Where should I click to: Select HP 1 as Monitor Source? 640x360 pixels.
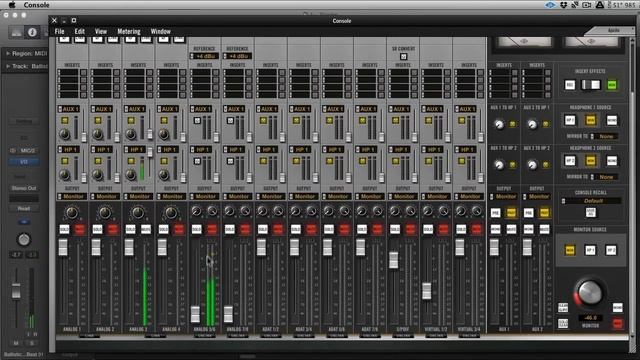point(590,250)
